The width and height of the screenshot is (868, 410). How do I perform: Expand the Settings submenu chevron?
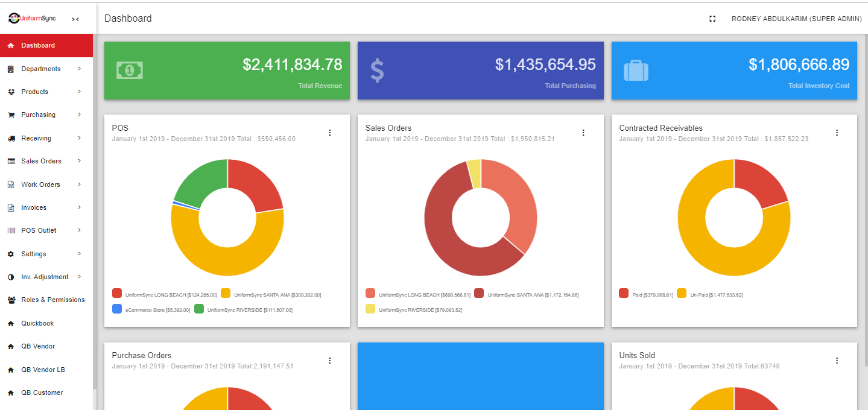(79, 254)
